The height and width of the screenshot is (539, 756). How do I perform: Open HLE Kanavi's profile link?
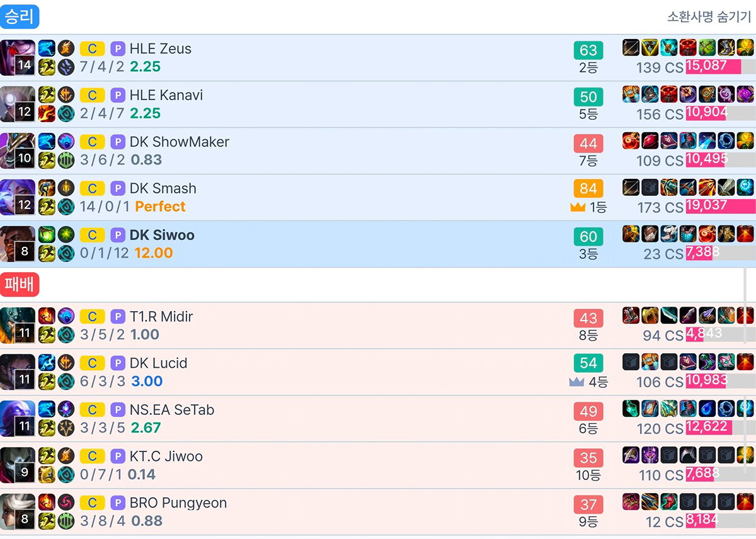coord(166,95)
